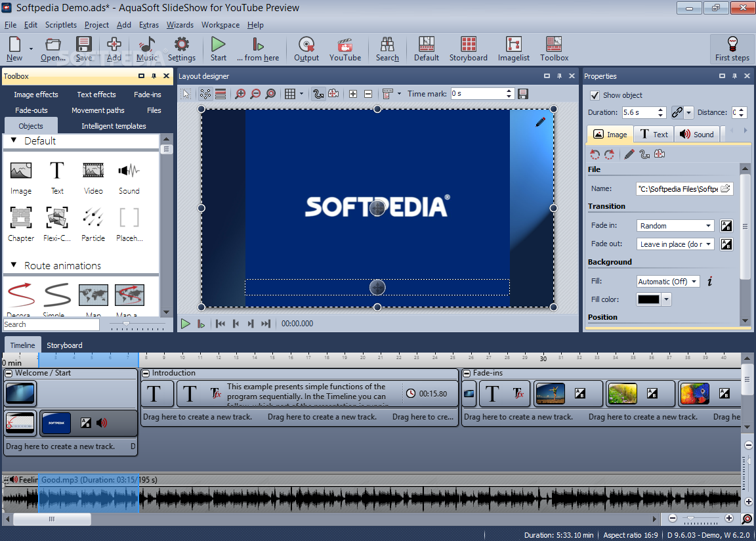
Task: Toggle movement path mode in Layout designer
Action: 318,93
